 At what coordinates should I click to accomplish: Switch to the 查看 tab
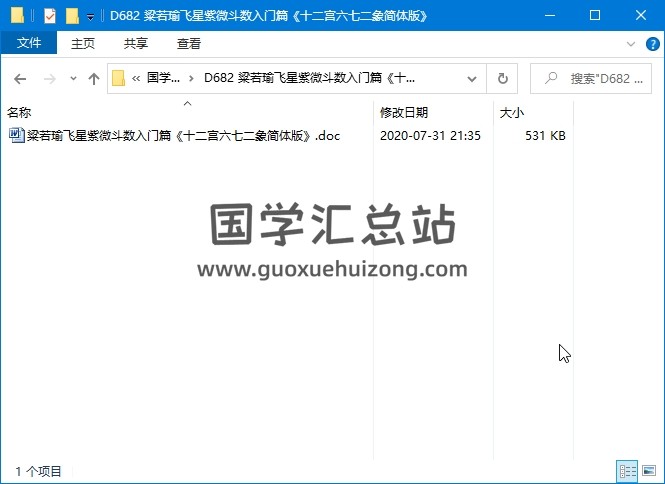click(x=188, y=44)
